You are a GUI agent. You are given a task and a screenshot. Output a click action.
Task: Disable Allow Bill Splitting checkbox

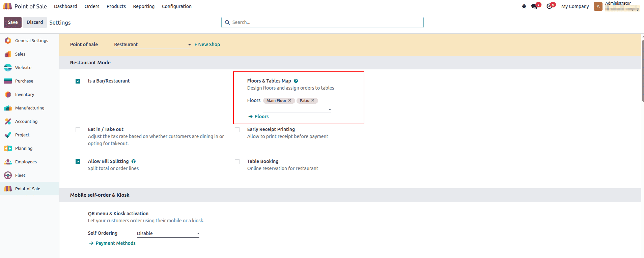[x=78, y=162]
